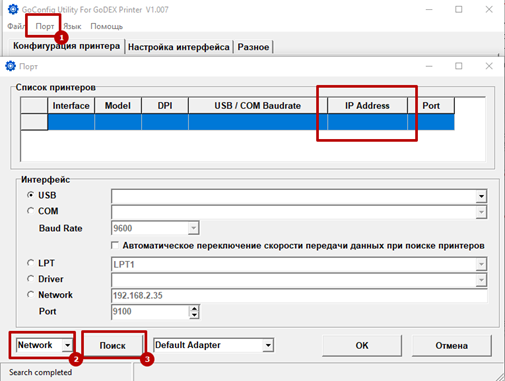Click the Network IP address field

299,295
